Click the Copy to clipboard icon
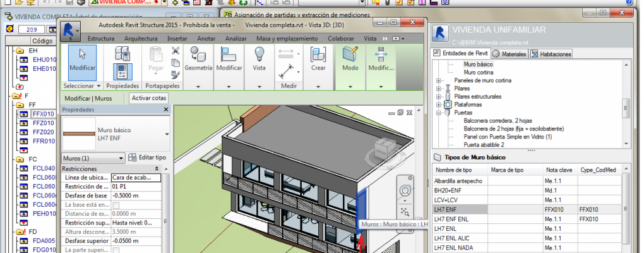The width and height of the screenshot is (644, 253). pyautogui.click(x=176, y=63)
